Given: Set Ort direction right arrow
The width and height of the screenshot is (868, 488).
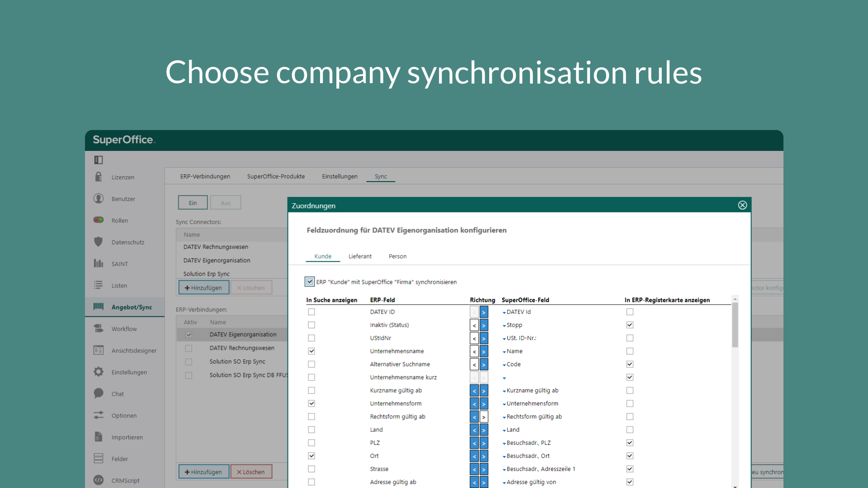Looking at the screenshot, I should (x=484, y=456).
